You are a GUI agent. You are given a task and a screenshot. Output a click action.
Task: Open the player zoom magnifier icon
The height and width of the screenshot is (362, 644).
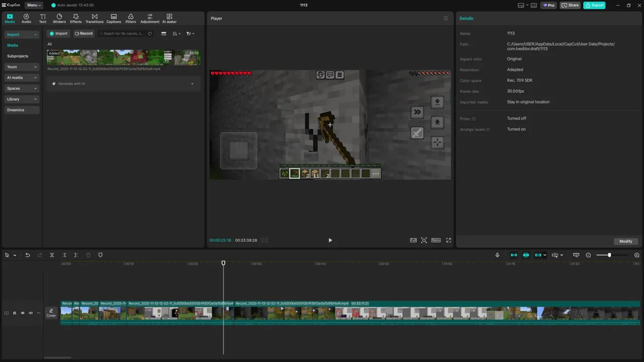coord(424,240)
